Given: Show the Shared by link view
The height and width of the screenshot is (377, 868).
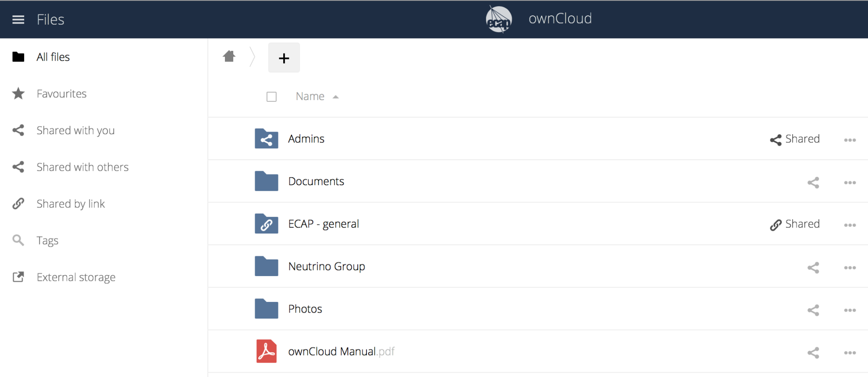Looking at the screenshot, I should coord(71,204).
